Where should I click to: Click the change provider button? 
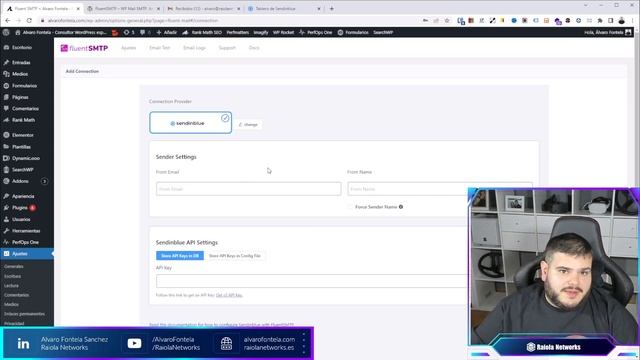[x=249, y=124]
